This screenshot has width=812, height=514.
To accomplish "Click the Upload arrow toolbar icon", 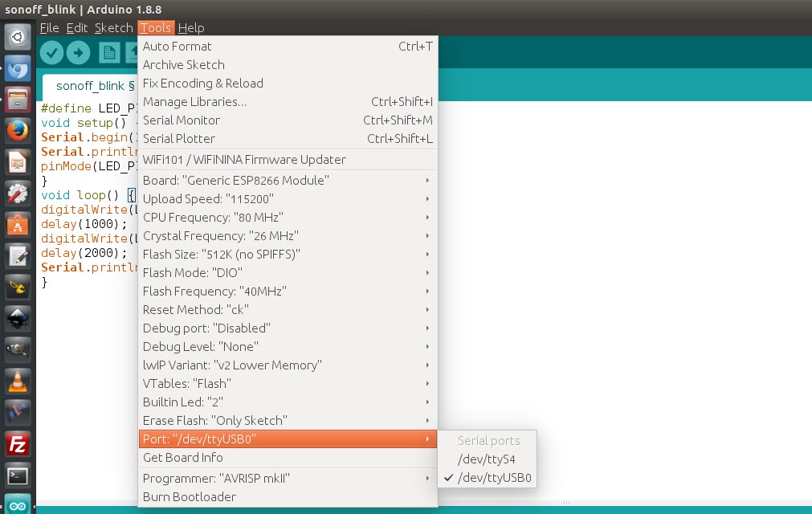I will tap(78, 53).
